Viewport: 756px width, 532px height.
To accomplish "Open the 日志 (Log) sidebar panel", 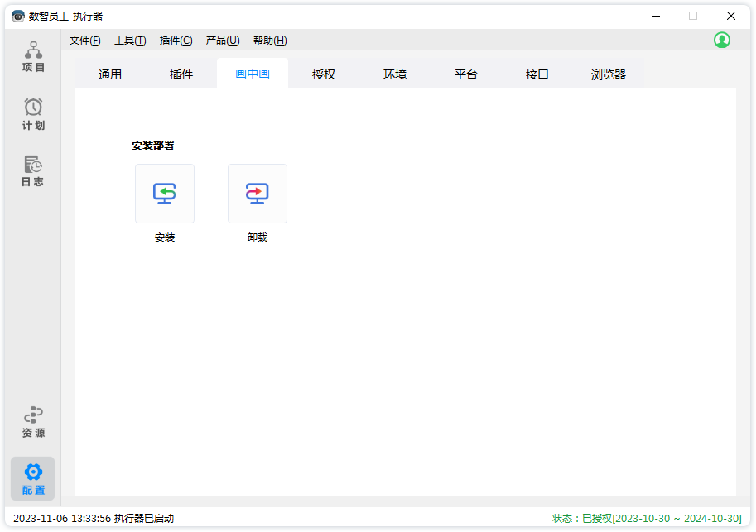I will 33,170.
